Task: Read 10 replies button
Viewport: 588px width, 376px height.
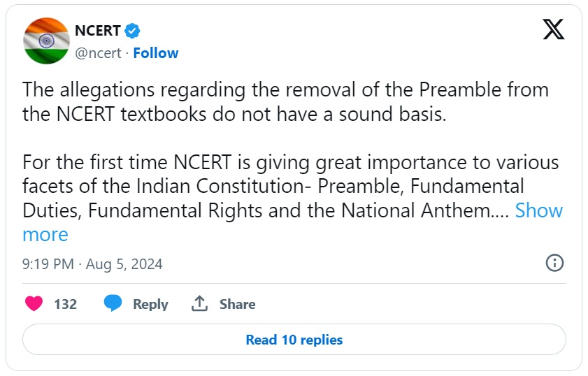Action: click(x=294, y=340)
